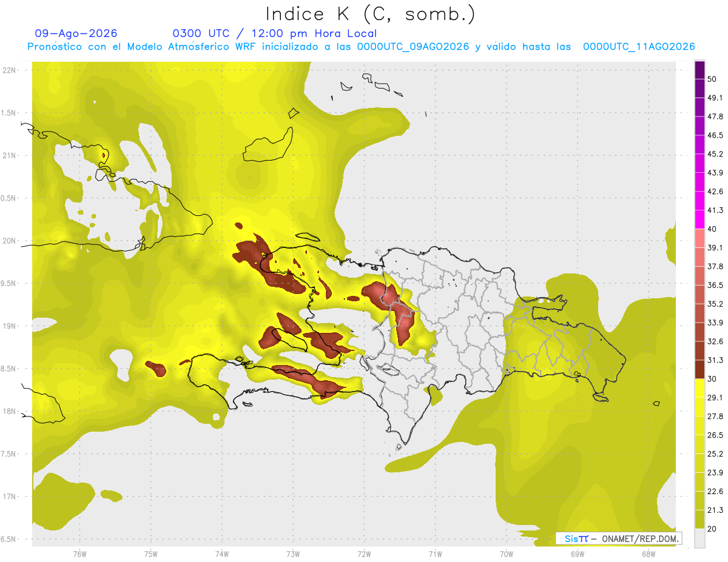This screenshot has width=728, height=562.
Task: Click the legend value "47.8"
Action: pyautogui.click(x=715, y=116)
